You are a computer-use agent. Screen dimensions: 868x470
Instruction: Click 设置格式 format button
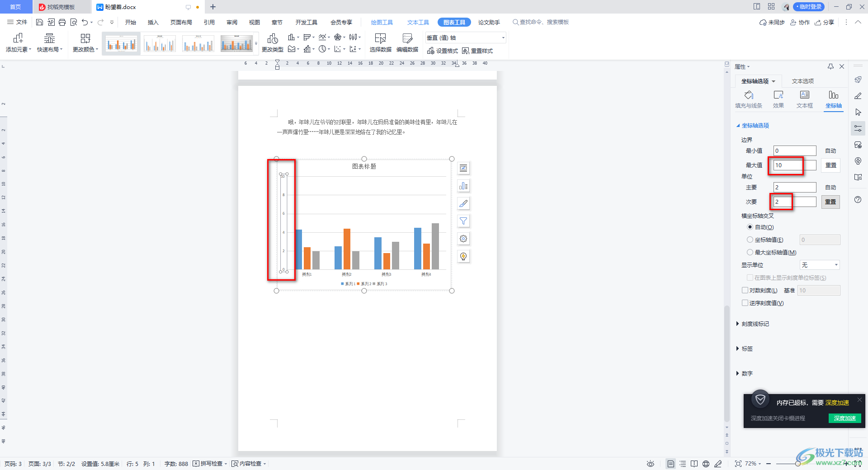point(443,51)
